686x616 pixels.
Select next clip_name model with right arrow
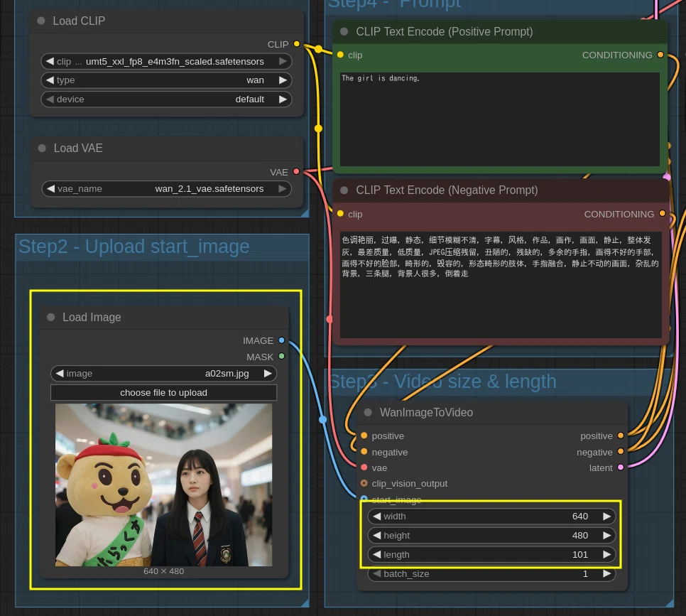pyautogui.click(x=283, y=61)
